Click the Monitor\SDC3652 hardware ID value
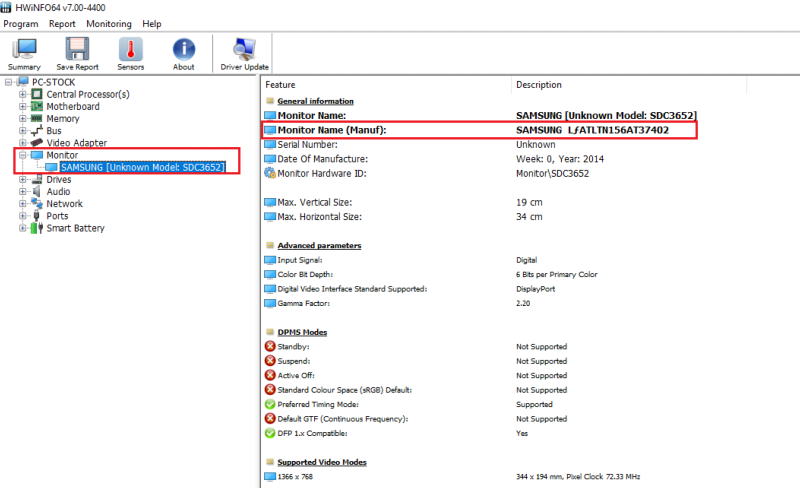This screenshot has width=800, height=488. 553,174
